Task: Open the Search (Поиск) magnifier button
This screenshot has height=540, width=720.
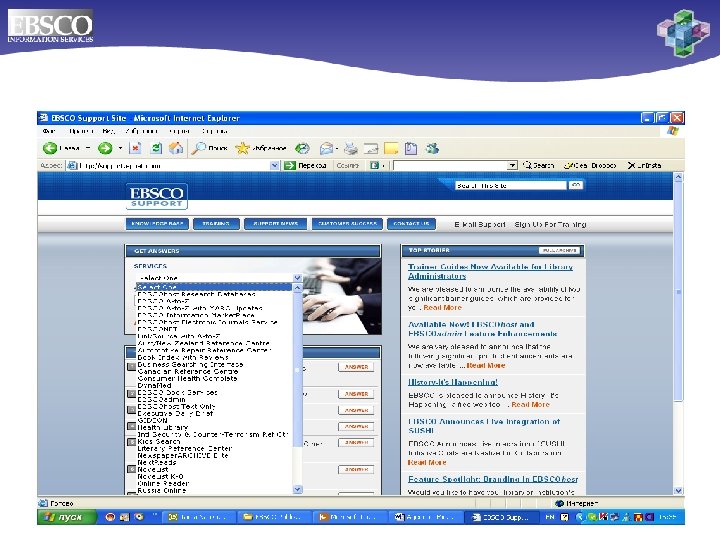Action: coord(209,148)
